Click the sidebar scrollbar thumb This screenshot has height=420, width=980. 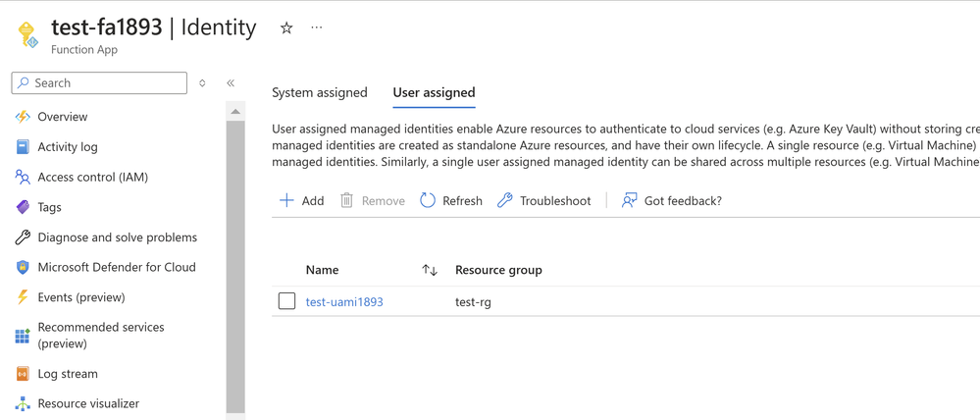[235, 269]
